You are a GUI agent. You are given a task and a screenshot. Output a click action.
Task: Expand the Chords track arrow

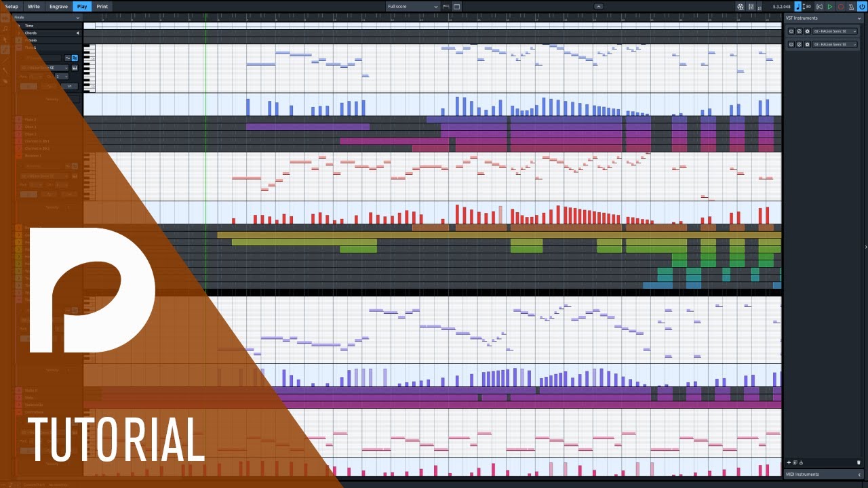77,33
